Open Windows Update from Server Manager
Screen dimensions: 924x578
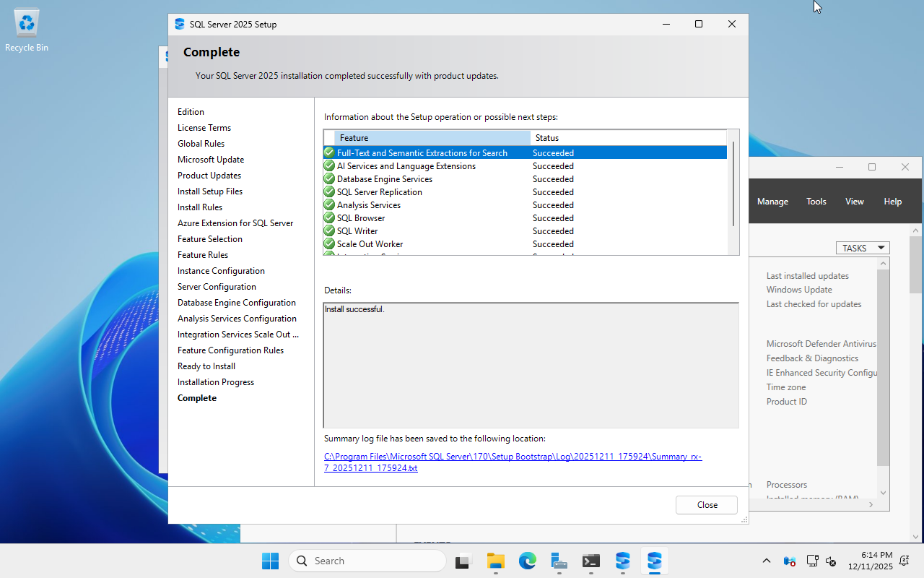(798, 289)
